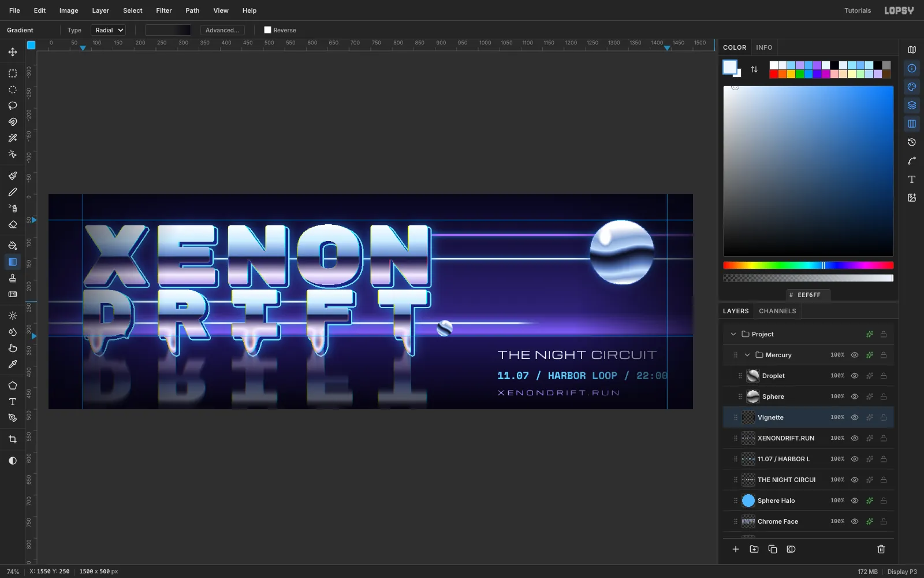Select the Lasso tool
The width and height of the screenshot is (924, 578).
coord(12,106)
